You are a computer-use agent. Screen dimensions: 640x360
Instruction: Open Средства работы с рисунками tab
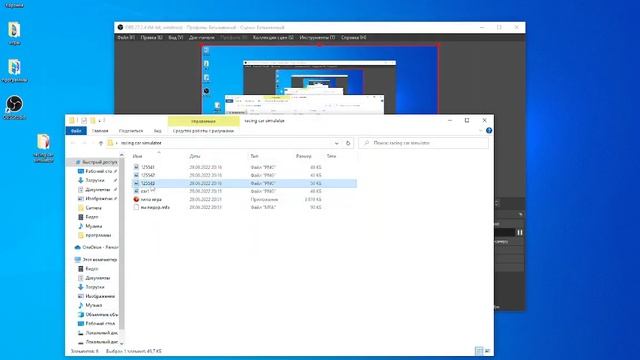click(203, 131)
